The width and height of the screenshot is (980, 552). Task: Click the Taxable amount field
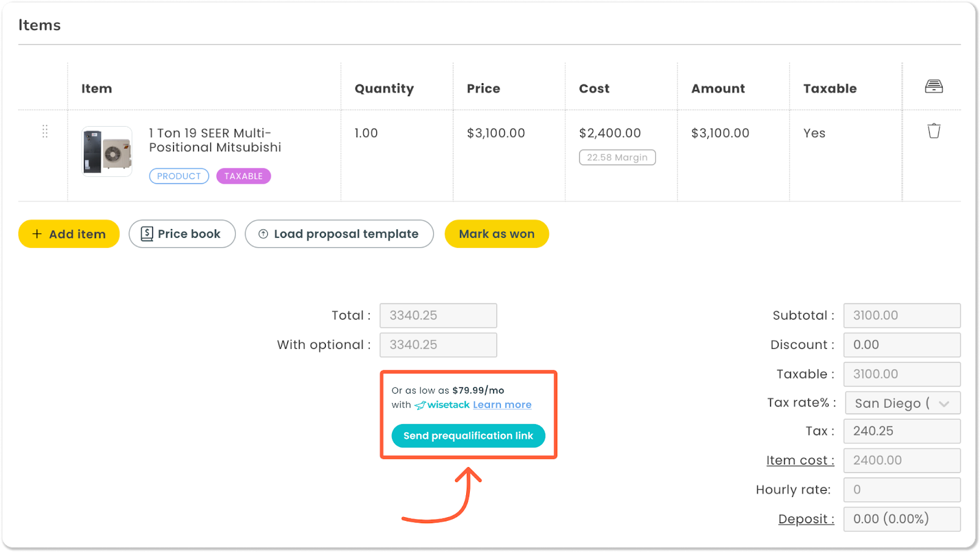coord(902,374)
